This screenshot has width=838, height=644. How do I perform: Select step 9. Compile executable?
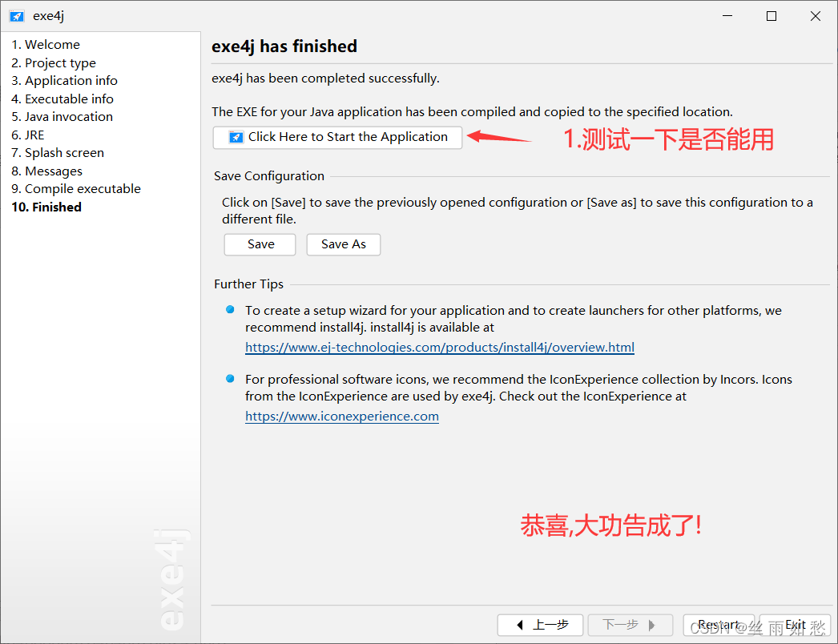[x=76, y=189]
